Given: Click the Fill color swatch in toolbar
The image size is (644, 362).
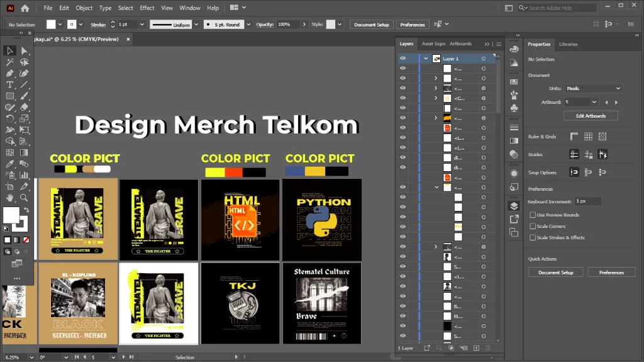Looking at the screenshot, I should [x=11, y=215].
